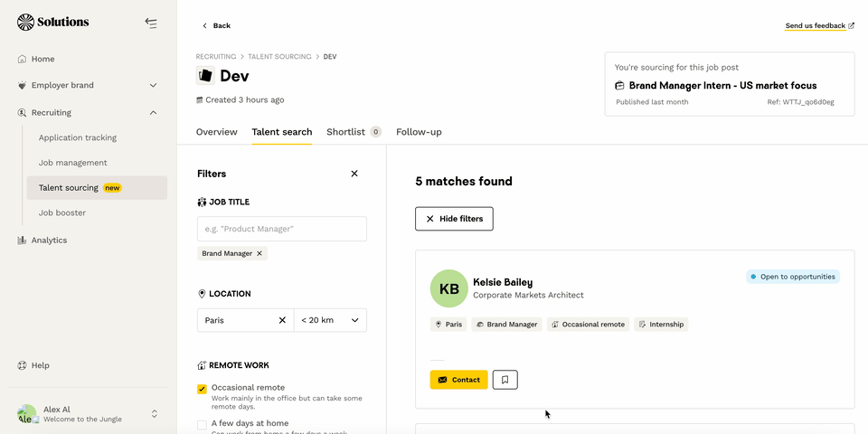Image resolution: width=868 pixels, height=434 pixels.
Task: Clear the Paris location field
Action: [282, 320]
